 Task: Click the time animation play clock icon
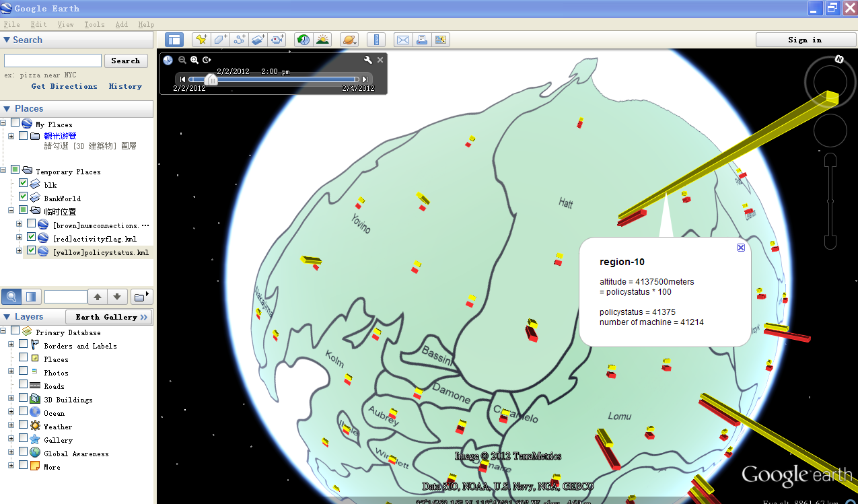point(207,60)
